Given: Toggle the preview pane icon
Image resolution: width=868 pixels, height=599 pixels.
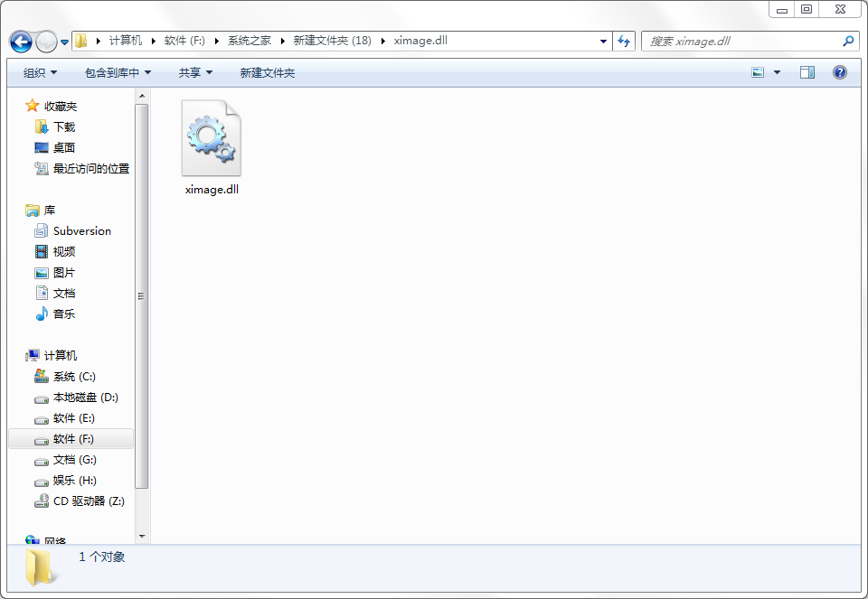Looking at the screenshot, I should pos(807,72).
